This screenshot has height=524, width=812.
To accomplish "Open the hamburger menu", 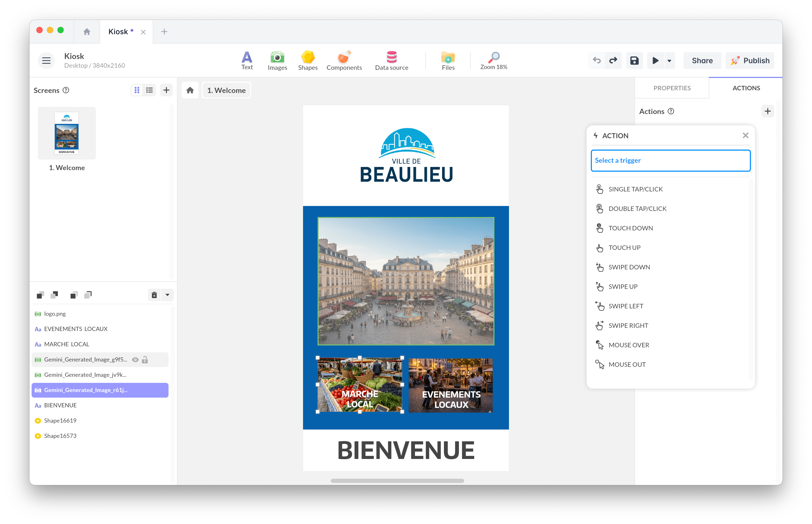I will pos(46,60).
